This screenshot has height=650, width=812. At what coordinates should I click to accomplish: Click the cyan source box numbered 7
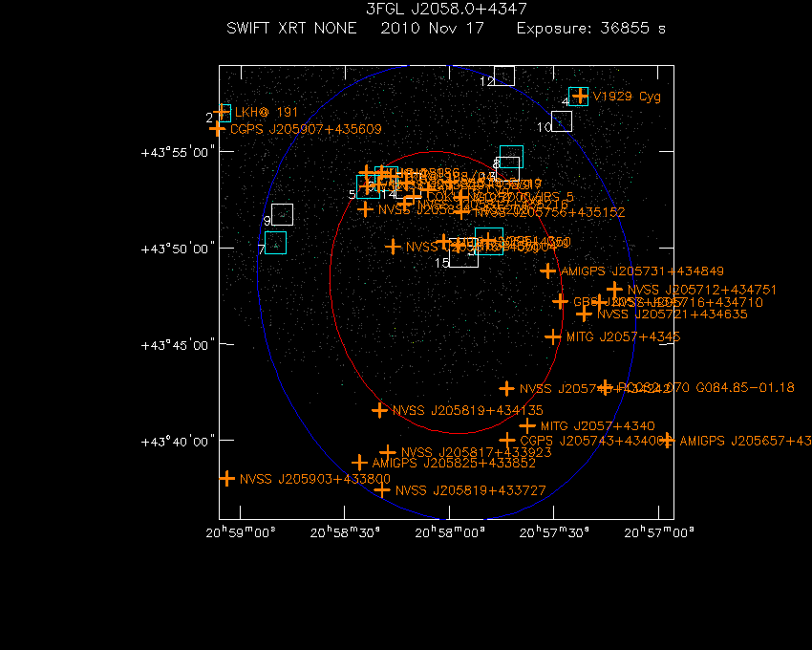[275, 243]
